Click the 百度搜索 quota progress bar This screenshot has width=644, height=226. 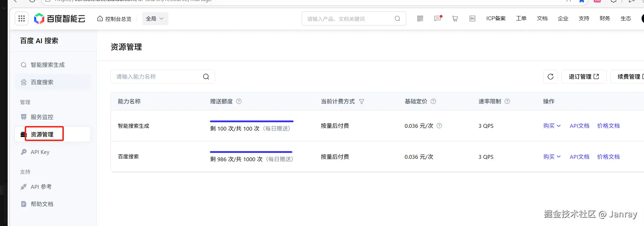pyautogui.click(x=251, y=152)
